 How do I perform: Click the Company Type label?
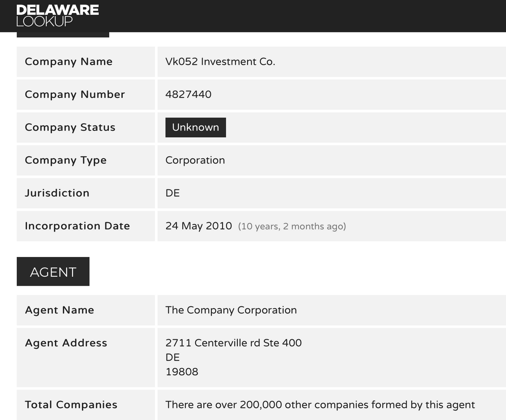66,160
